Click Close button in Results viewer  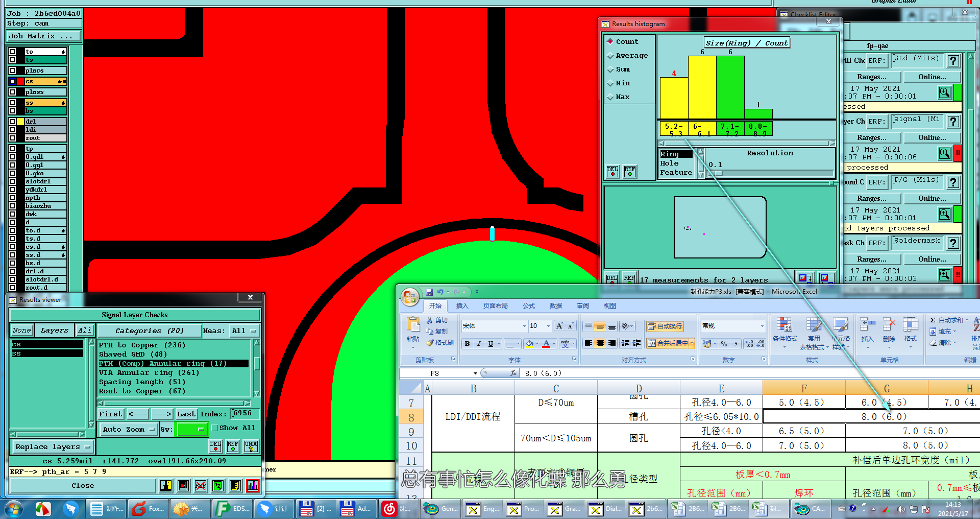click(83, 486)
